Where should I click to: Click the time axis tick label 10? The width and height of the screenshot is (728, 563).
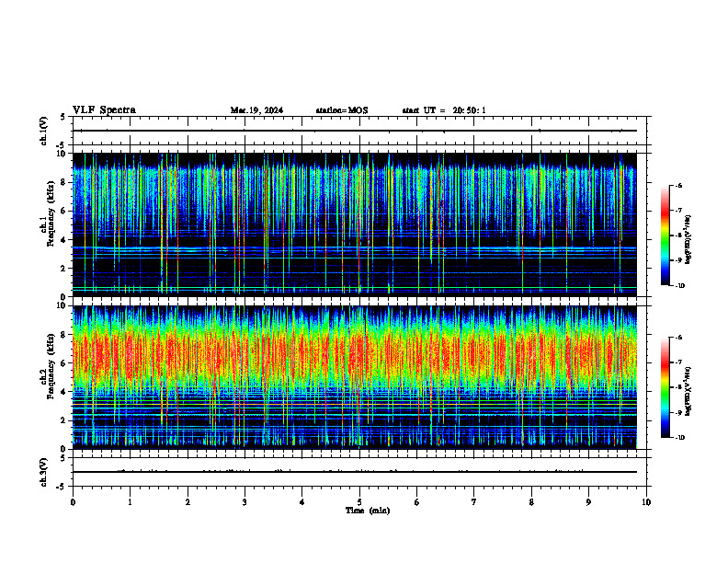[x=646, y=502]
